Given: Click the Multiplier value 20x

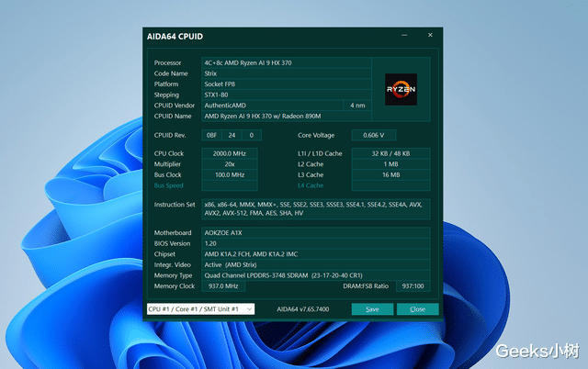Looking at the screenshot, I should [230, 164].
